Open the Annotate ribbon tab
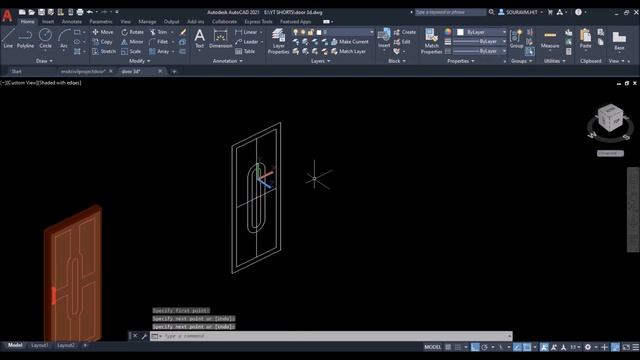 pos(71,21)
